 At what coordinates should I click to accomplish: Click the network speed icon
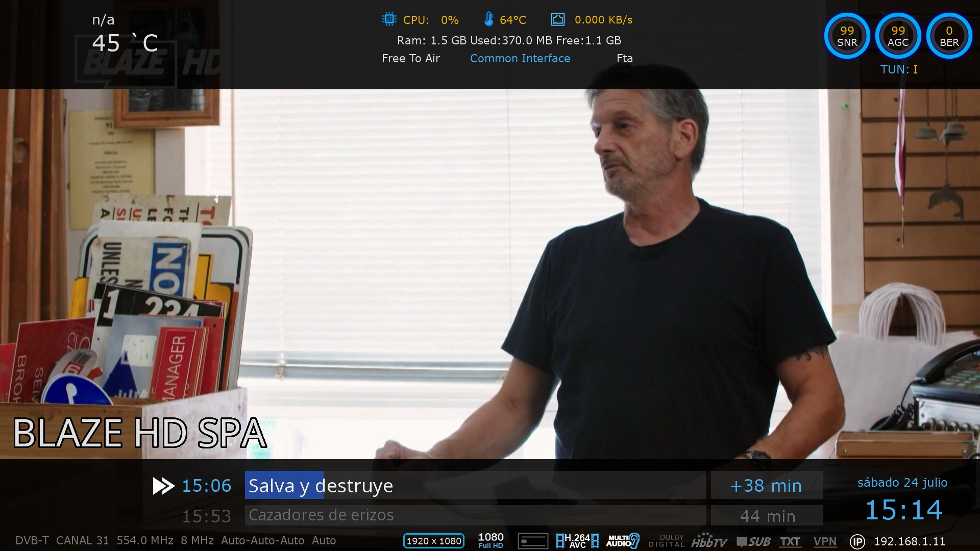(x=557, y=19)
